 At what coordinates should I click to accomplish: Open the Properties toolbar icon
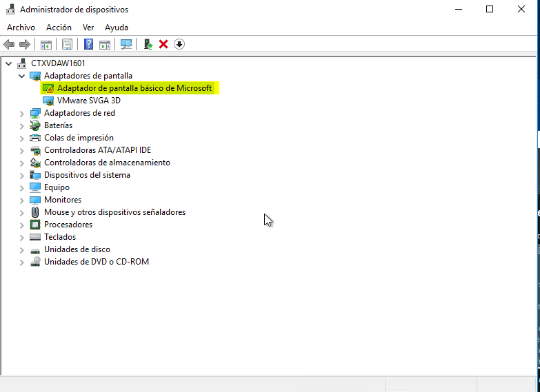tap(67, 44)
